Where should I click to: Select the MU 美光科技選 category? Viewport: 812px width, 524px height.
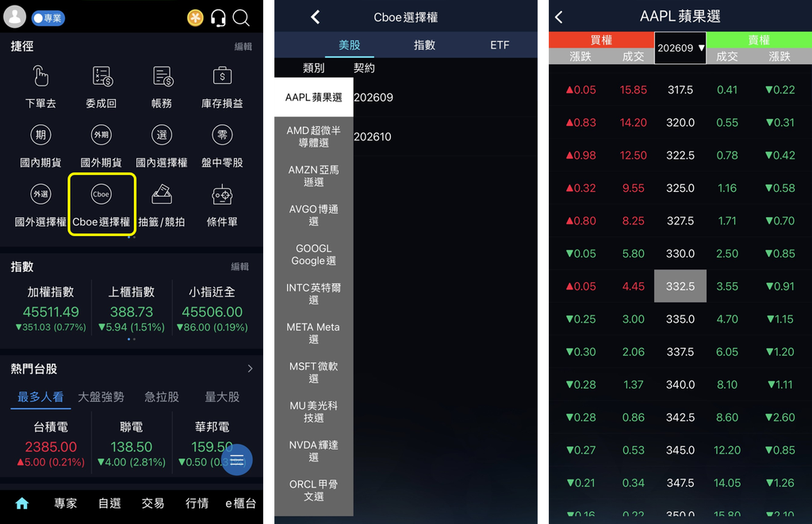(314, 412)
